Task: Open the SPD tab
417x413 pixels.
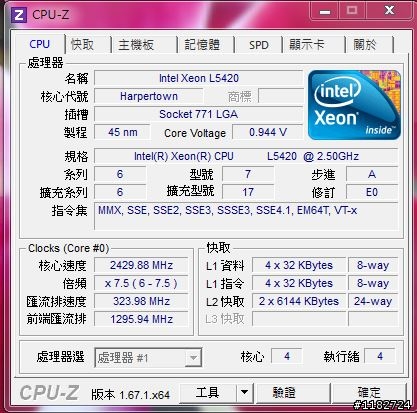Action: pyautogui.click(x=258, y=44)
